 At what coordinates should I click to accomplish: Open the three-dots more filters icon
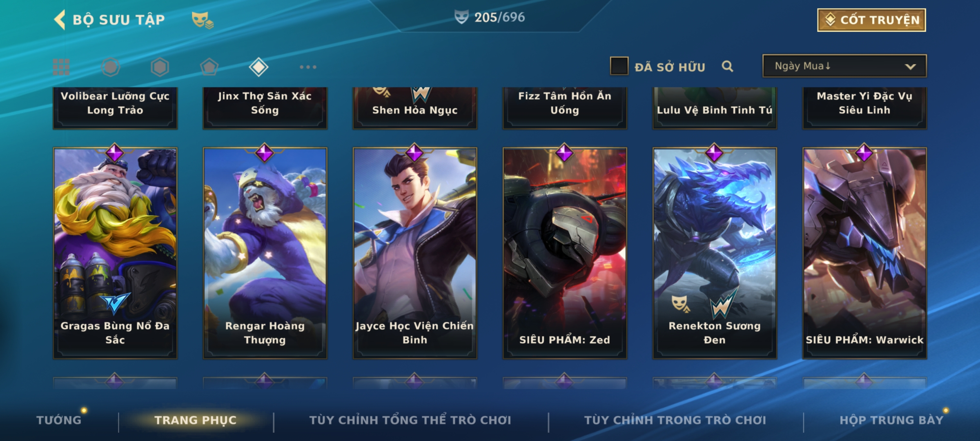pyautogui.click(x=308, y=67)
